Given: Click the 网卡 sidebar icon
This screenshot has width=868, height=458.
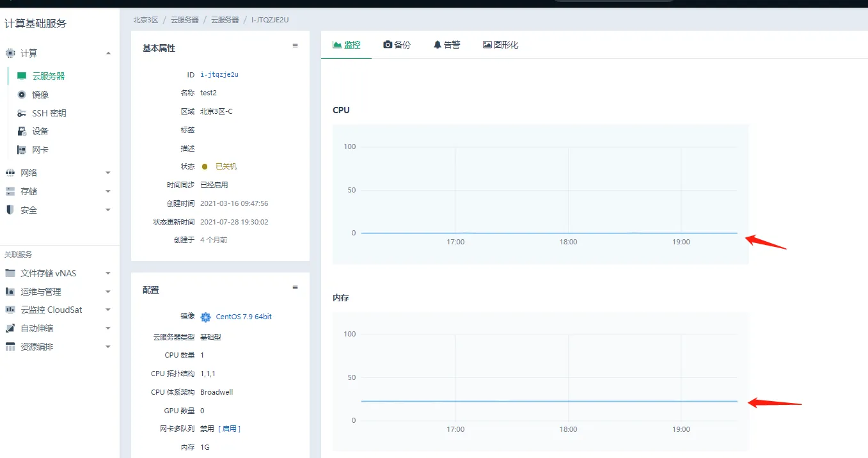Looking at the screenshot, I should [22, 150].
